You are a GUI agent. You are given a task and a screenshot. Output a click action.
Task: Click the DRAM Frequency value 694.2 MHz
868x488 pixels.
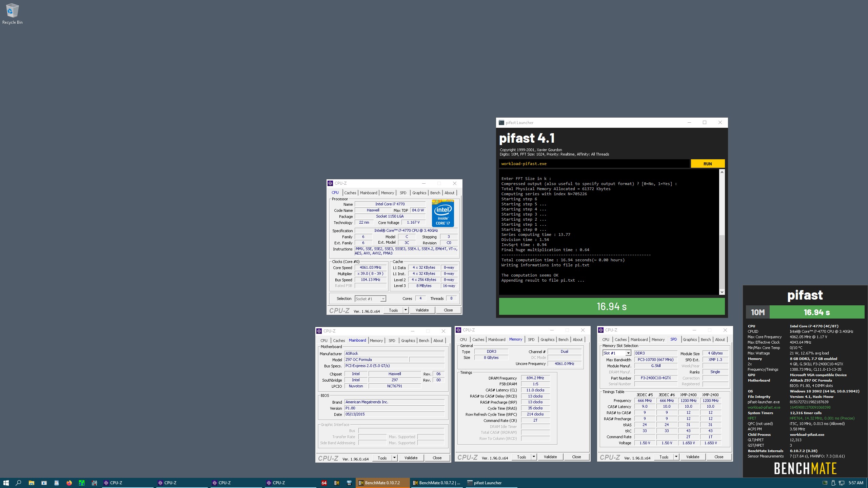535,378
